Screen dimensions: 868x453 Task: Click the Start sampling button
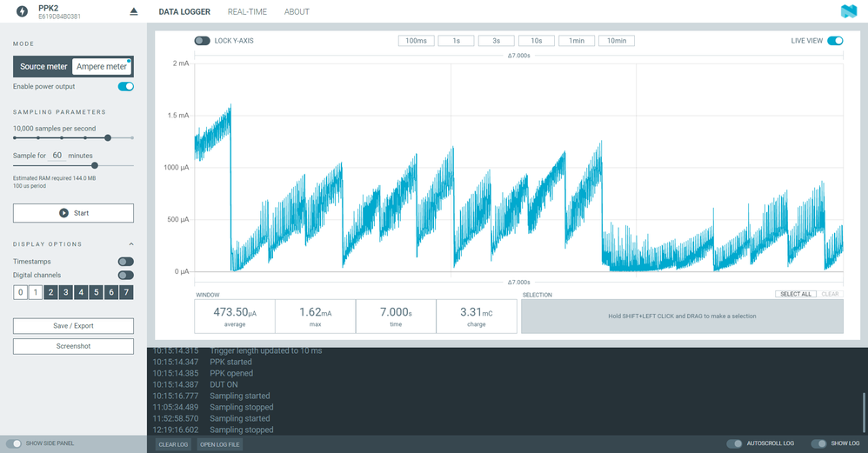point(73,213)
